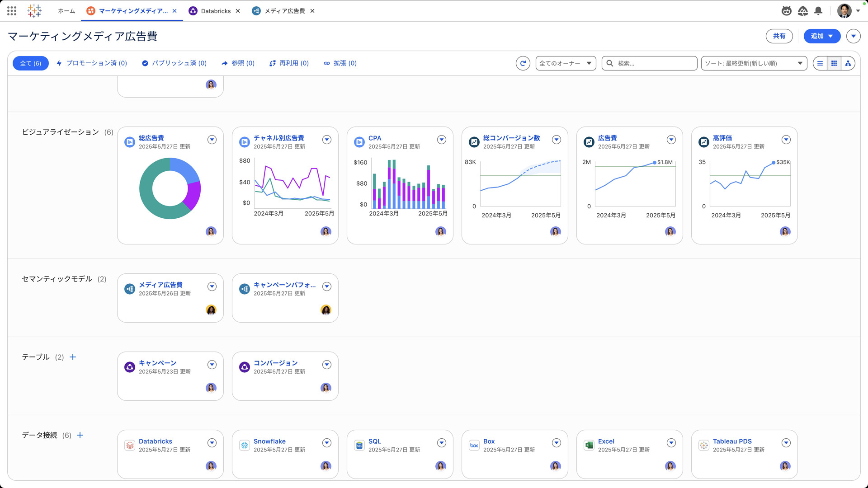The width and height of the screenshot is (868, 488).
Task: Click the Excel connection logo icon
Action: pos(589,445)
